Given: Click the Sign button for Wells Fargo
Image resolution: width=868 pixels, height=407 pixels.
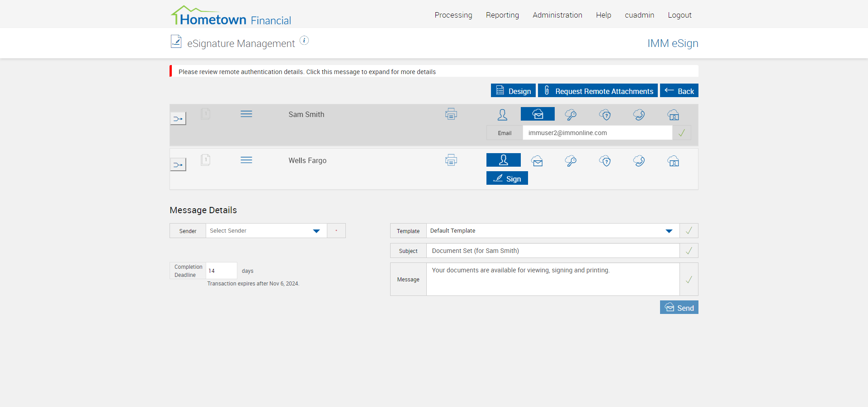Looking at the screenshot, I should (507, 178).
